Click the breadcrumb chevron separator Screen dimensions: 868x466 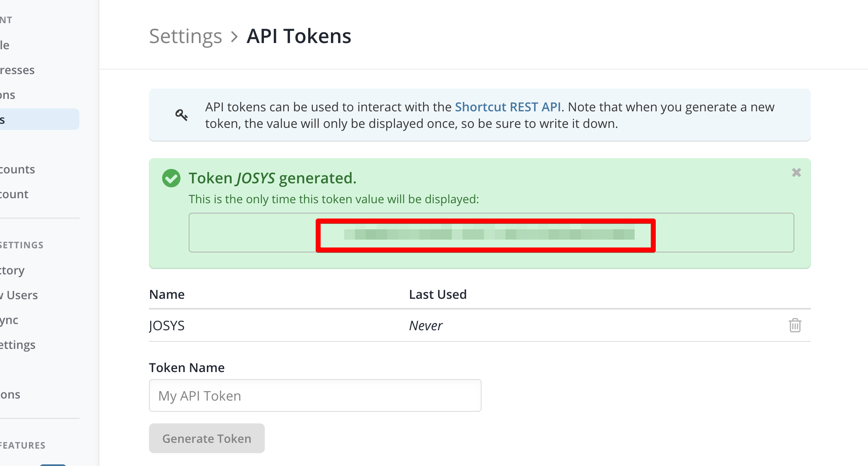[x=234, y=37]
